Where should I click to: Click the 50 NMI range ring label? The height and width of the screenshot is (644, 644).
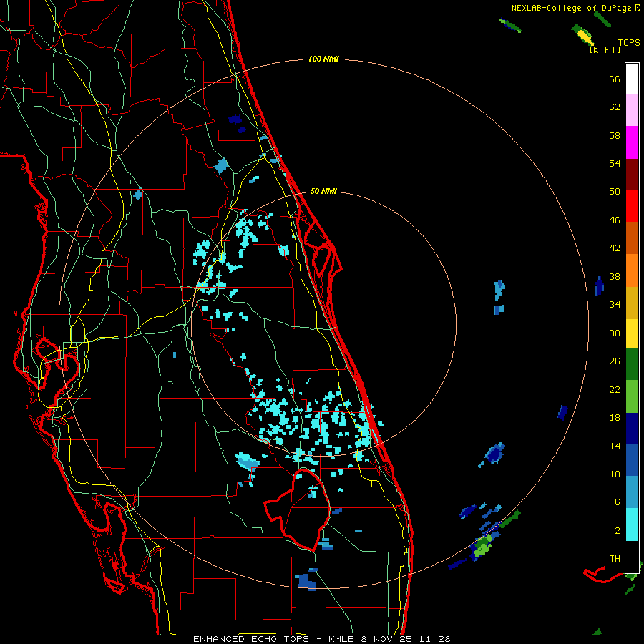pyautogui.click(x=323, y=191)
